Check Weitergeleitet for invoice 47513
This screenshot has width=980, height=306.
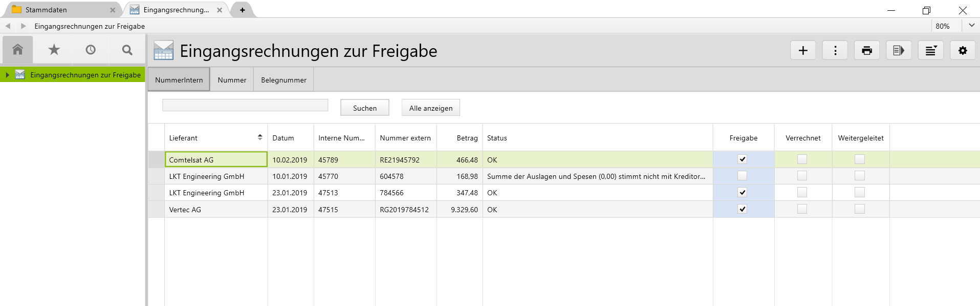(x=860, y=192)
